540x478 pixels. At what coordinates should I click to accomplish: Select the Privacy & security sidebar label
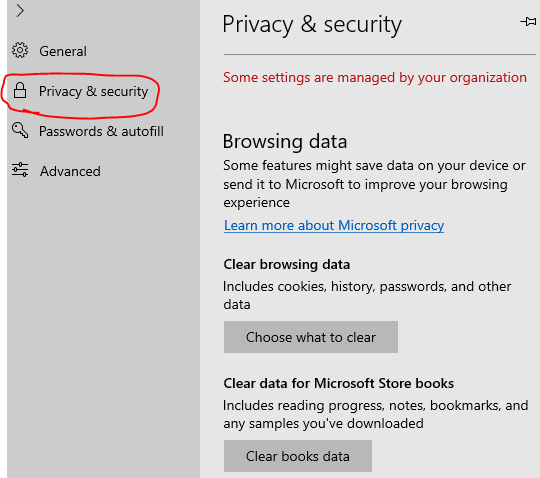click(x=93, y=91)
